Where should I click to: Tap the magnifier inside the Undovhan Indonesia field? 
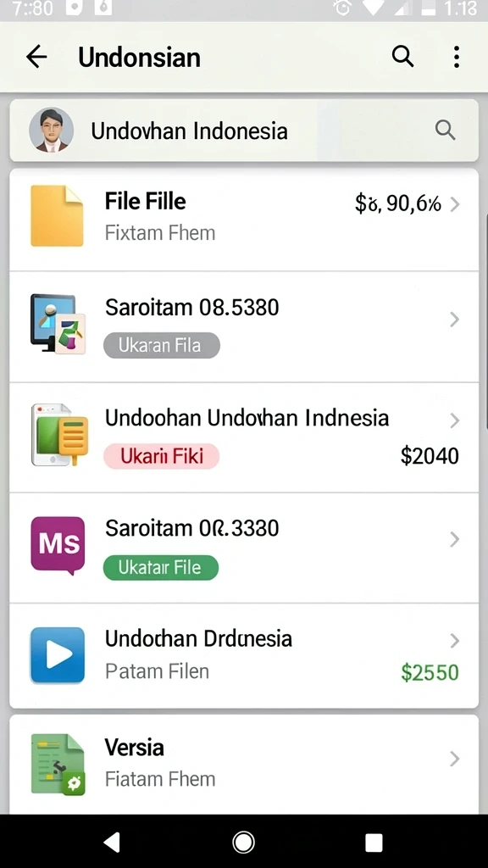445,131
